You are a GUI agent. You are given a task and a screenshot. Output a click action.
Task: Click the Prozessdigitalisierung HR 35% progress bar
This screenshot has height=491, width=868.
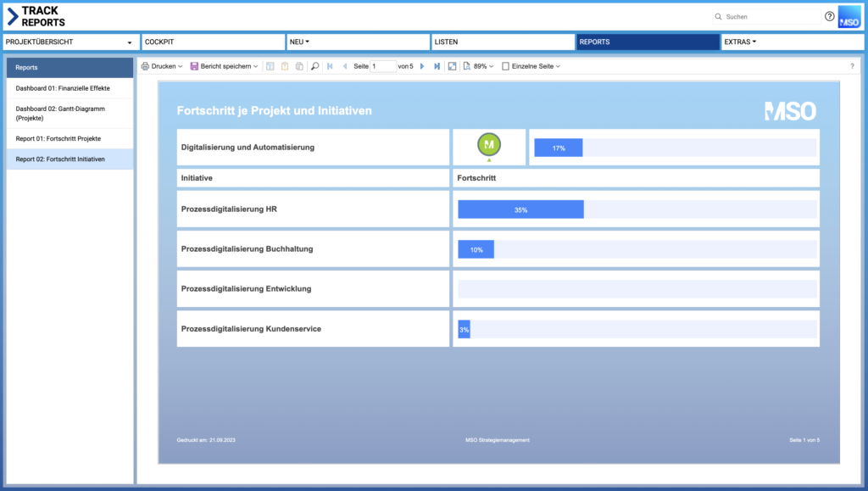point(520,209)
